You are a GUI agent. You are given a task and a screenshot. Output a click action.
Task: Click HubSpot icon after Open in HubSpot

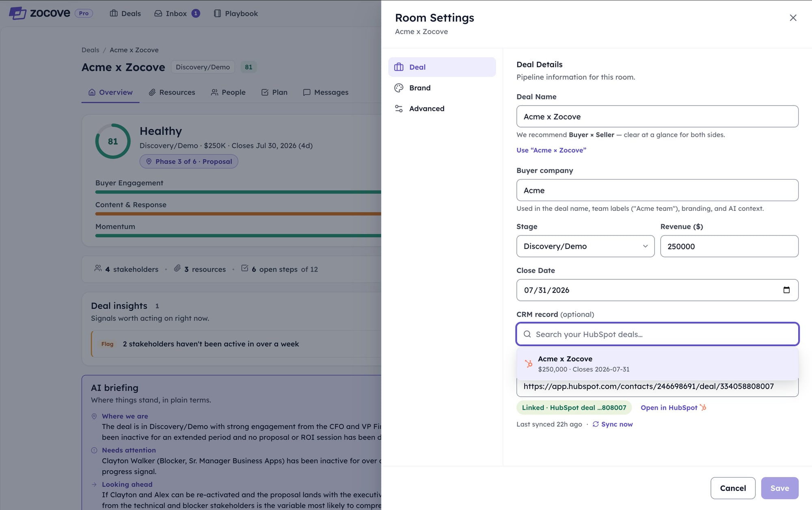[x=703, y=407]
